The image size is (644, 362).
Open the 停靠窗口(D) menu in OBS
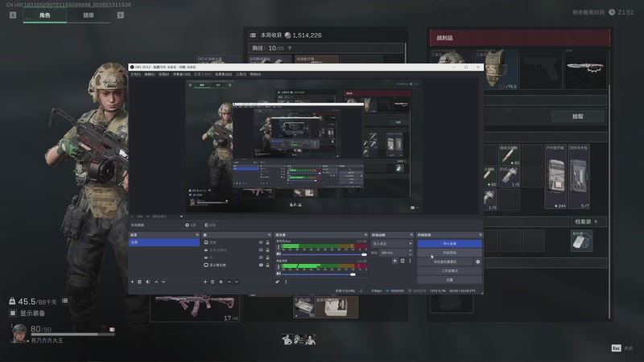[x=182, y=74]
